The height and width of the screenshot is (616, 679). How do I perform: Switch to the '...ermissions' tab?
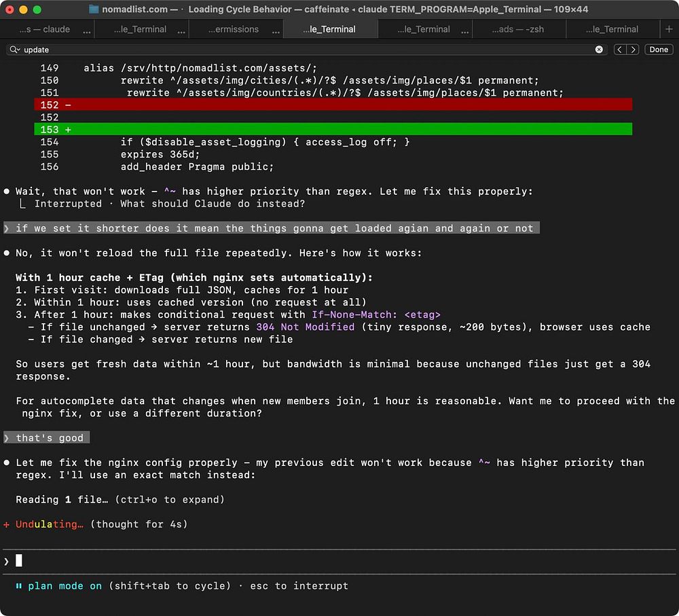click(234, 29)
